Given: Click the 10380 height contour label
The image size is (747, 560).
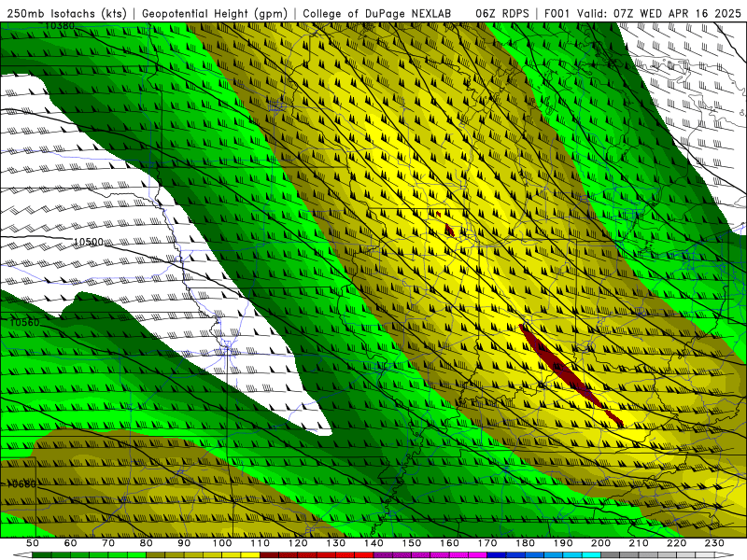Looking at the screenshot, I should coord(60,26).
